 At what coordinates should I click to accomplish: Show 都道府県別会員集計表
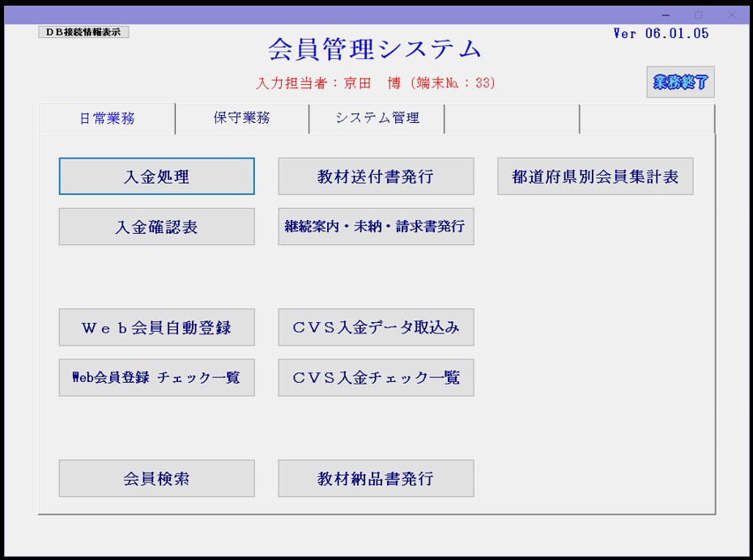pyautogui.click(x=595, y=176)
